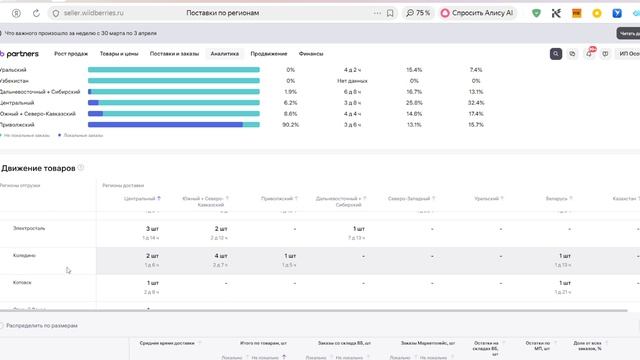Open the Аналитика menu

(224, 53)
